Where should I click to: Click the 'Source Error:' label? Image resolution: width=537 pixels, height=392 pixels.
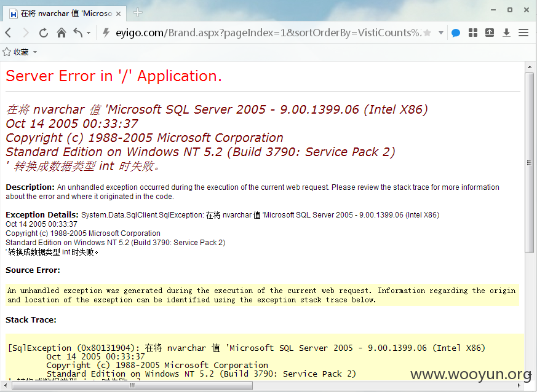point(33,270)
